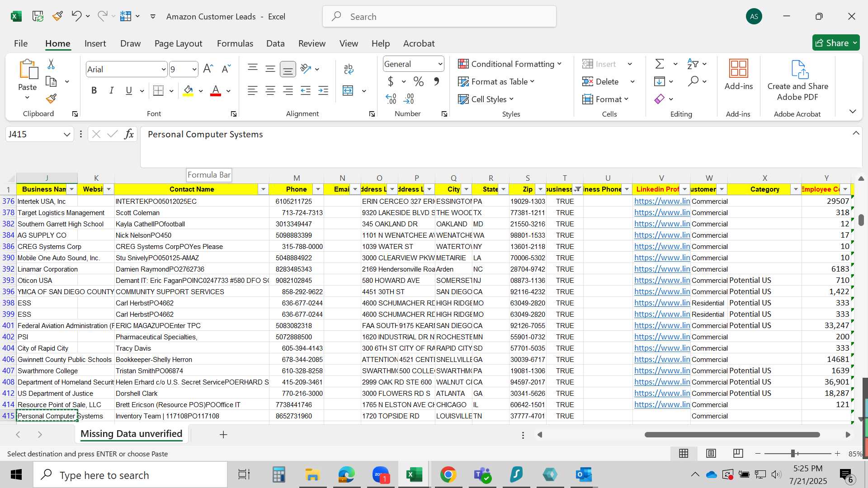Select the Missing Data unverified sheet tab

tap(132, 434)
